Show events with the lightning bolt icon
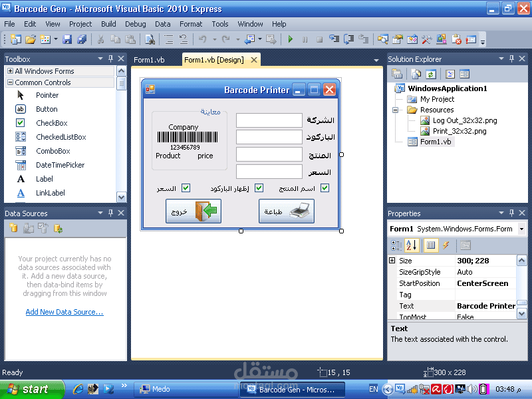 446,245
